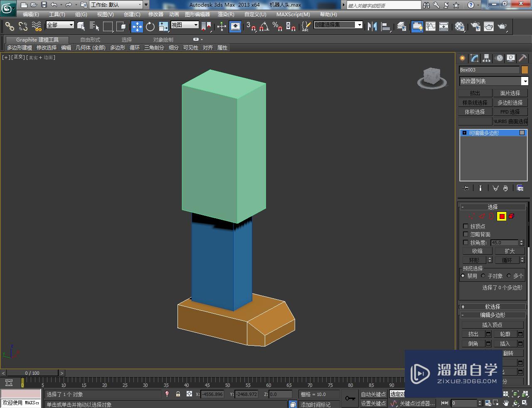Enable the 忽略背面 checkbox
Screen dimensions: 532x408
click(465, 234)
